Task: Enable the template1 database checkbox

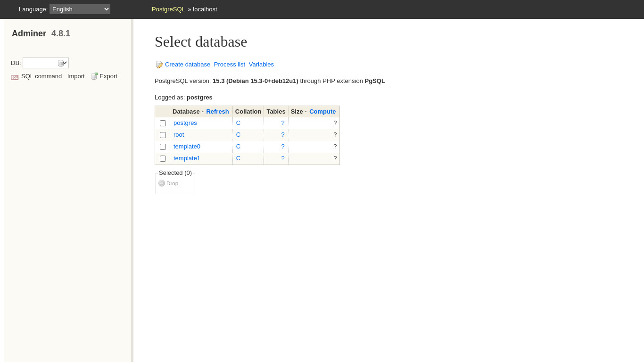Action: pyautogui.click(x=163, y=158)
